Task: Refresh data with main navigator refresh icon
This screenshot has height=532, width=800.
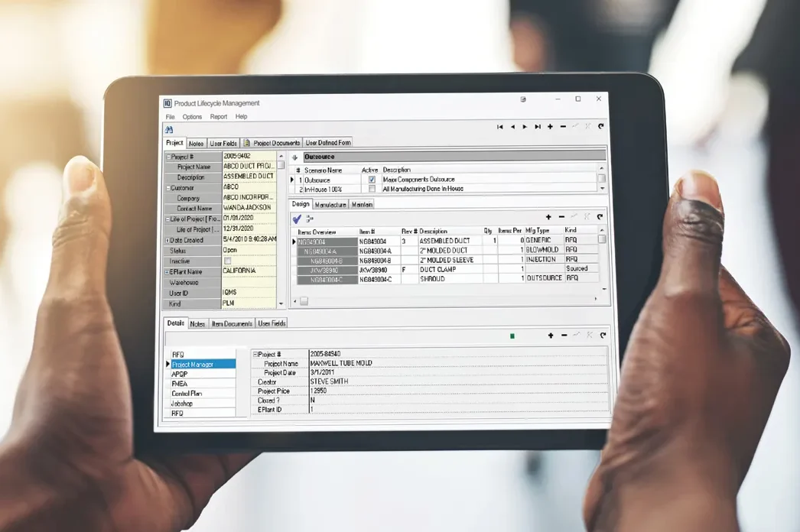Action: click(x=600, y=126)
